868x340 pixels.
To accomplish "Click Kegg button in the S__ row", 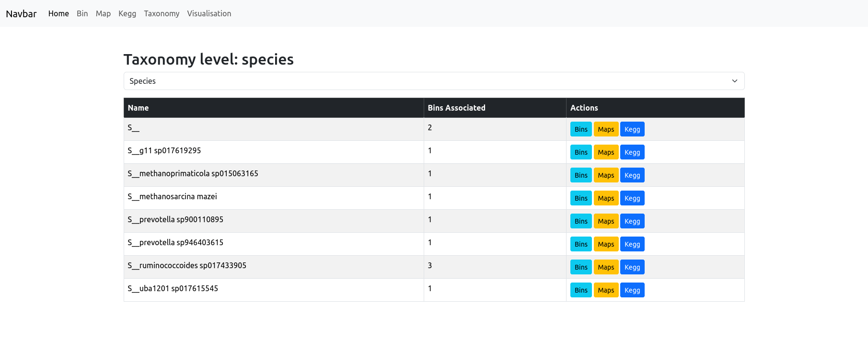I will (x=632, y=129).
